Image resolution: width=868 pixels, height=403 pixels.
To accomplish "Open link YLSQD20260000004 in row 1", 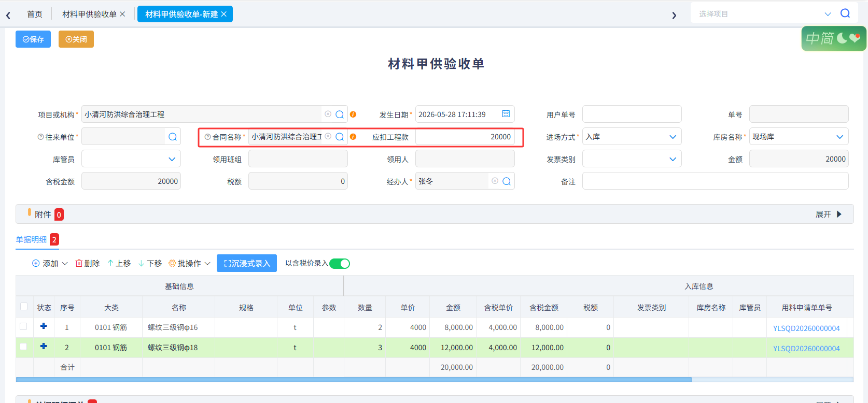I will coord(806,328).
